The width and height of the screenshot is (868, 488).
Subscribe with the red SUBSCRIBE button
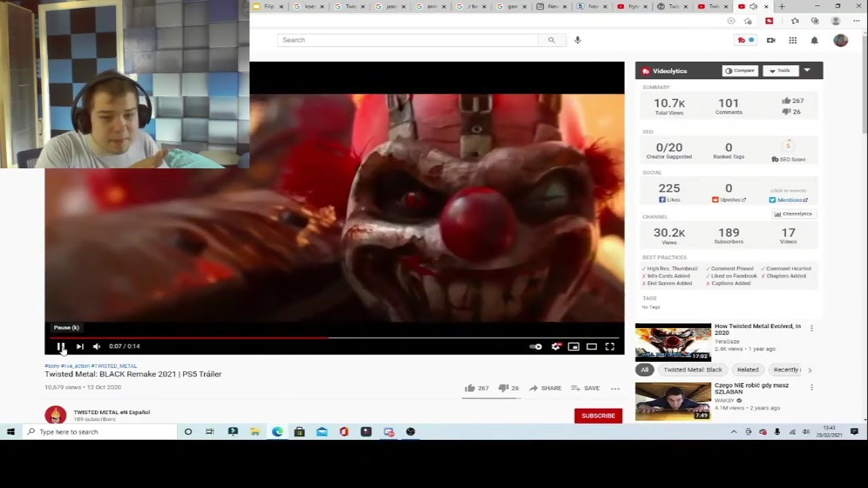(598, 415)
